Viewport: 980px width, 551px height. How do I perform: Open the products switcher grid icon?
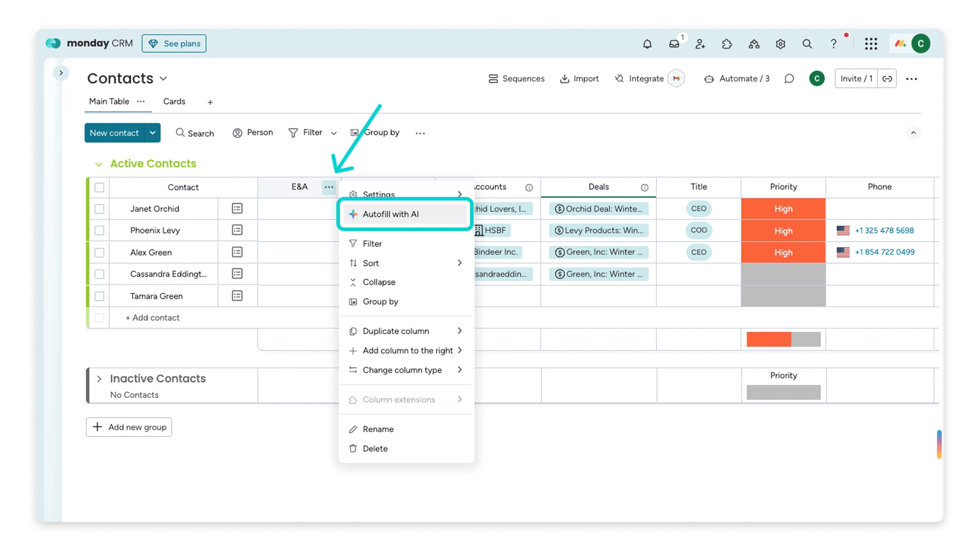(871, 44)
